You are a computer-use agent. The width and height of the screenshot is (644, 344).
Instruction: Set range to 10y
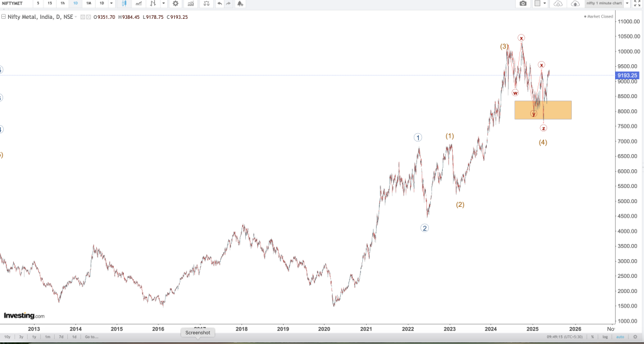pyautogui.click(x=7, y=337)
